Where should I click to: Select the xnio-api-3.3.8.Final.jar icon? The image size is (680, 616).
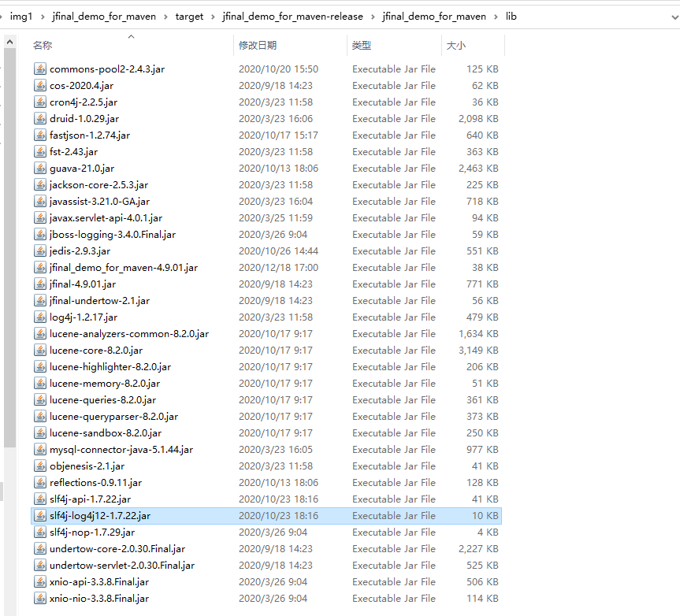point(40,582)
